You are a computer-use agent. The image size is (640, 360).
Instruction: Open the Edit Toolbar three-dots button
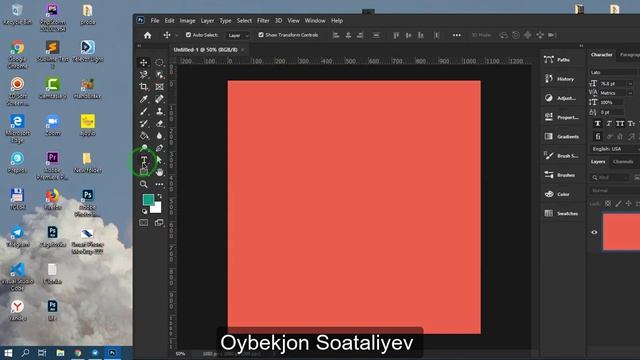159,184
